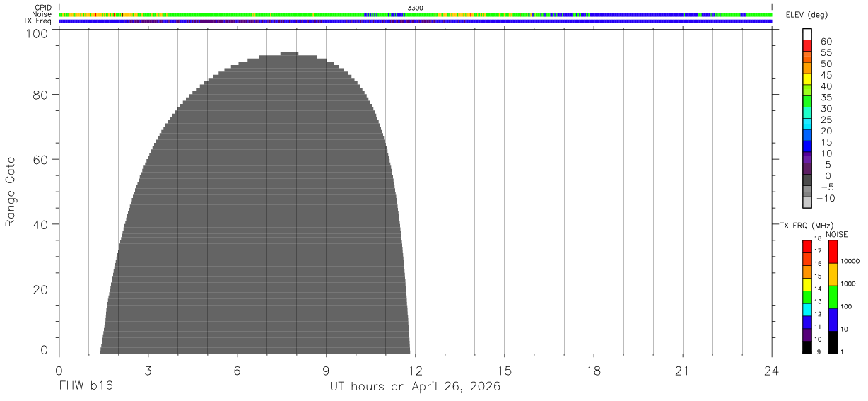
Task: Pick the blue swatch in the NOISE bar
Action: tap(833, 320)
